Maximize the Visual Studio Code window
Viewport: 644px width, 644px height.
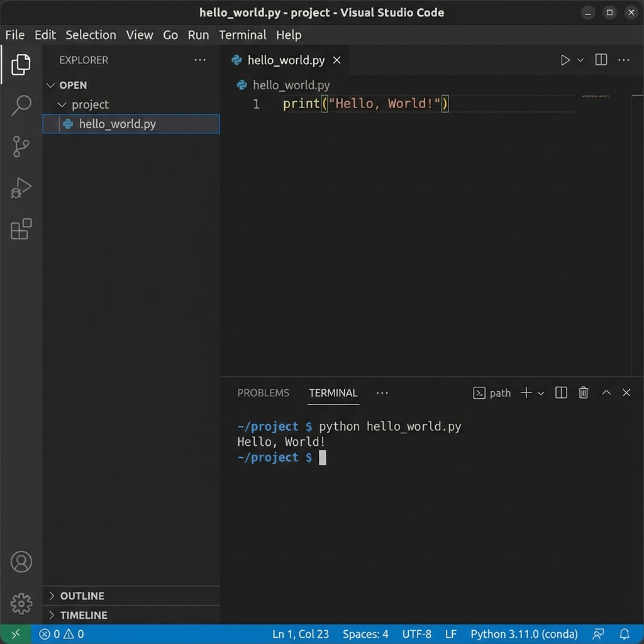[x=609, y=13]
